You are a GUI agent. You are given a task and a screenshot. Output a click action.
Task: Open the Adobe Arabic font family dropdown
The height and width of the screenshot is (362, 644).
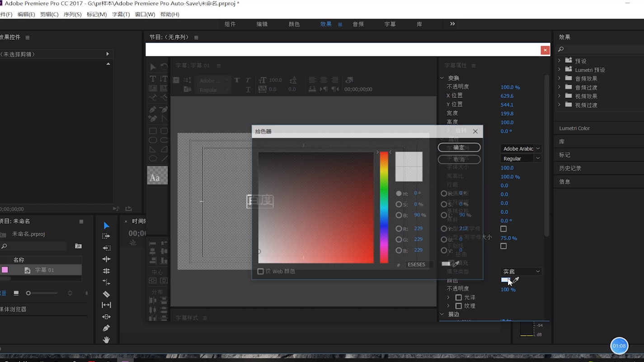(521, 149)
